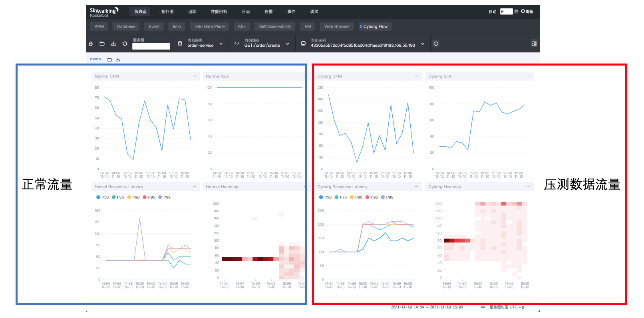Open the current service order-service dropdown
The width and height of the screenshot is (644, 318).
pyautogui.click(x=221, y=44)
